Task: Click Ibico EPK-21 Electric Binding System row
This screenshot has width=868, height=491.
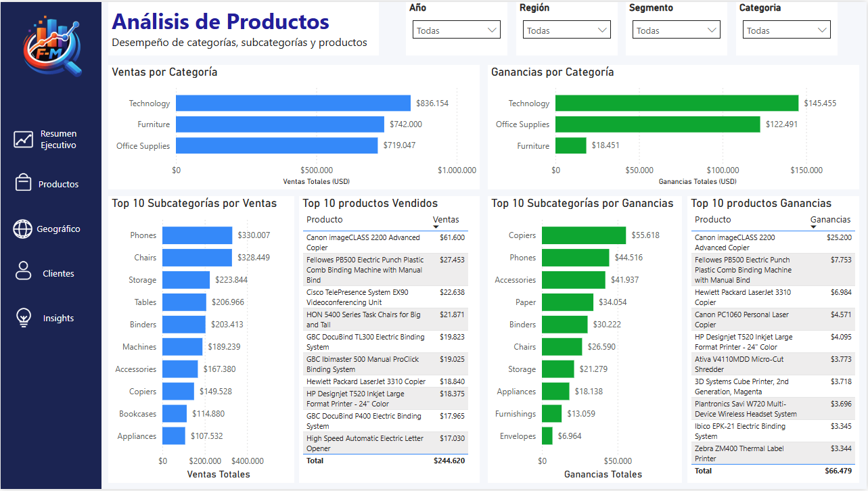Action: coord(773,431)
